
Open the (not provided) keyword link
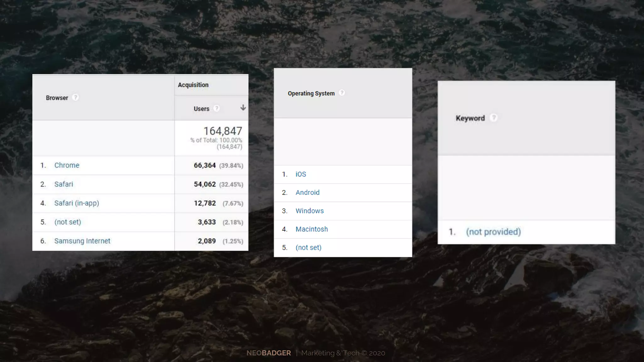tap(493, 232)
